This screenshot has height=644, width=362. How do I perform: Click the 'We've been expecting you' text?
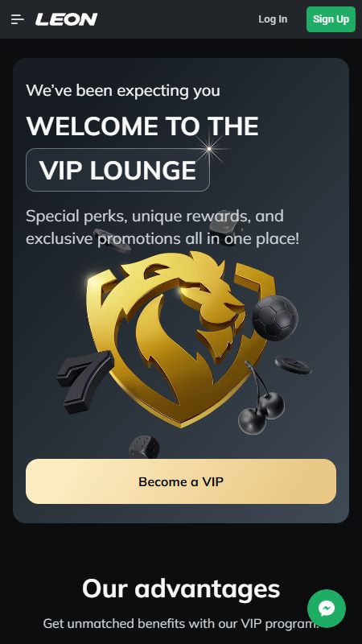point(123,91)
